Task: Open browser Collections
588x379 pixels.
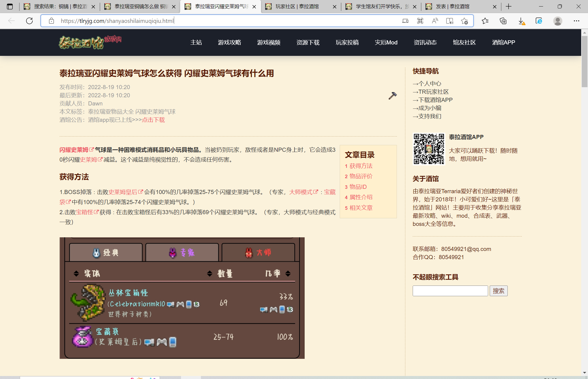Action: 503,21
